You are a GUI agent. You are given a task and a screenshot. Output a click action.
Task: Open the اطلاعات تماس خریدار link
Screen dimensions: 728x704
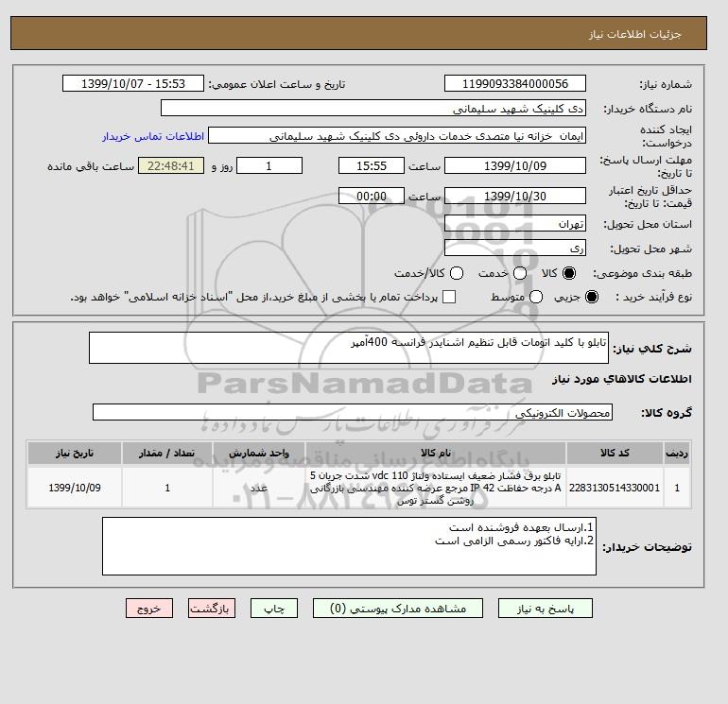(x=153, y=136)
